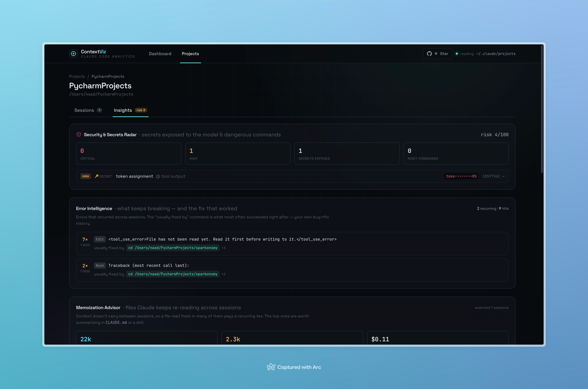Click the ContextViz target logo icon
Image resolution: width=588 pixels, height=389 pixels.
[73, 54]
